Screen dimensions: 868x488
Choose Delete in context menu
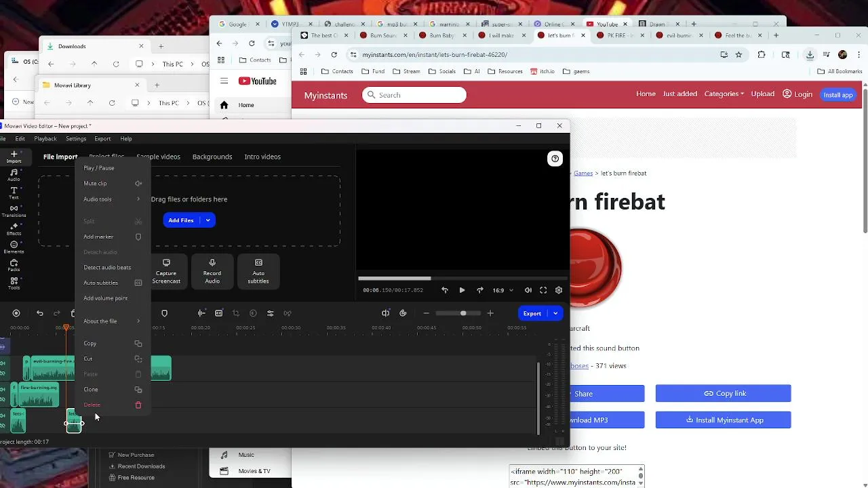click(113, 405)
